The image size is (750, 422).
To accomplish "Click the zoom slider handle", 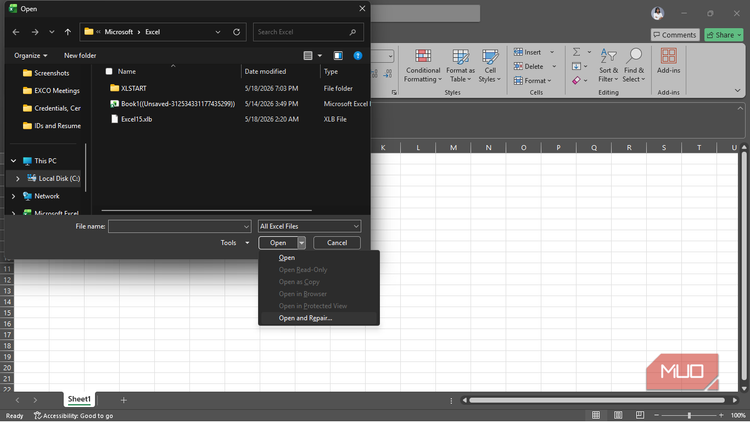I will coord(689,415).
